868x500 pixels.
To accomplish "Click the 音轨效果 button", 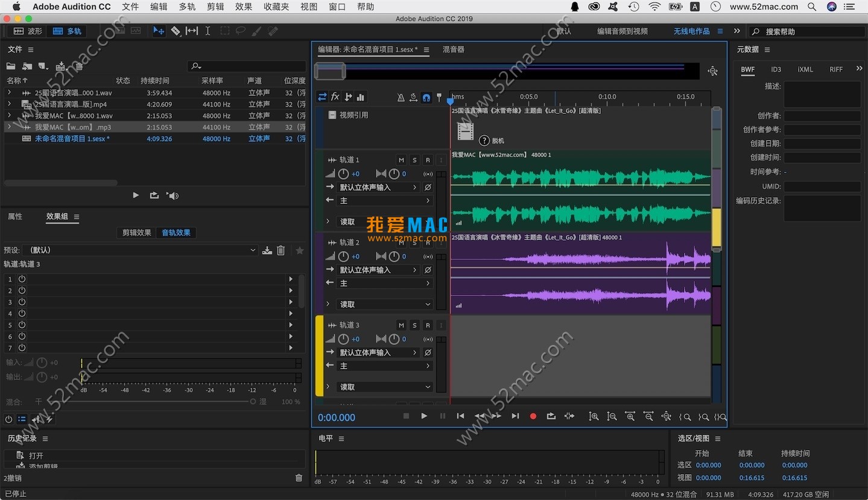I will pyautogui.click(x=176, y=233).
